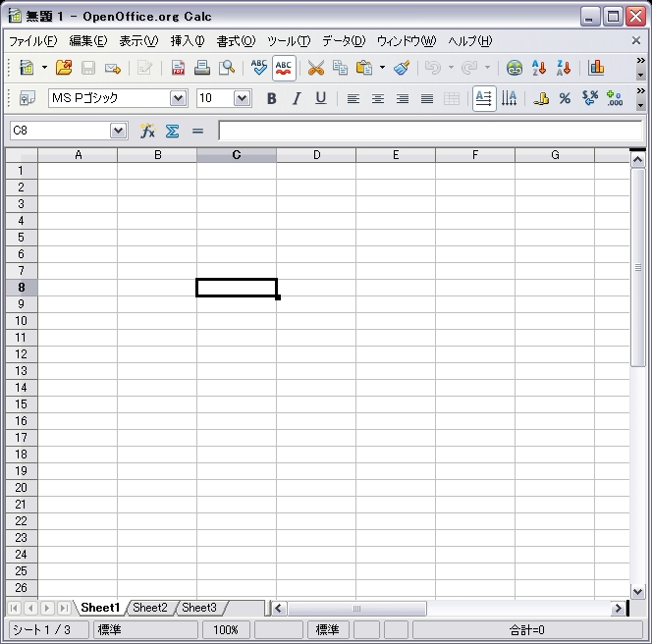Open the Undo history dropdown arrow
Viewport: 652px width, 644px height.
pos(451,68)
